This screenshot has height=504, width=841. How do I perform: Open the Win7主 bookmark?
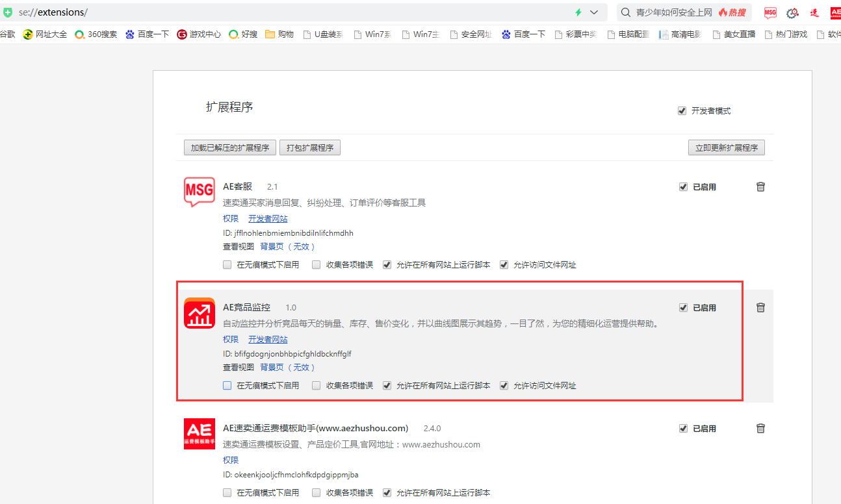point(422,34)
